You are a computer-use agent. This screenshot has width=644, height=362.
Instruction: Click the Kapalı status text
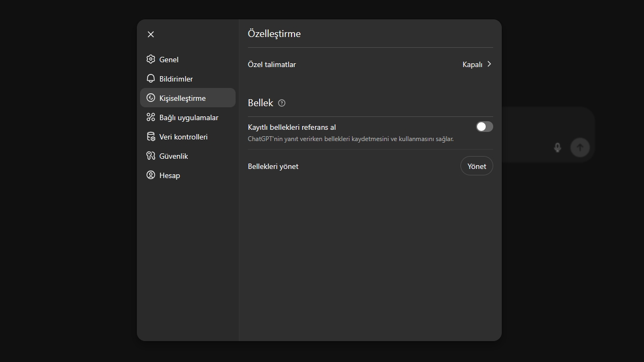pyautogui.click(x=472, y=64)
